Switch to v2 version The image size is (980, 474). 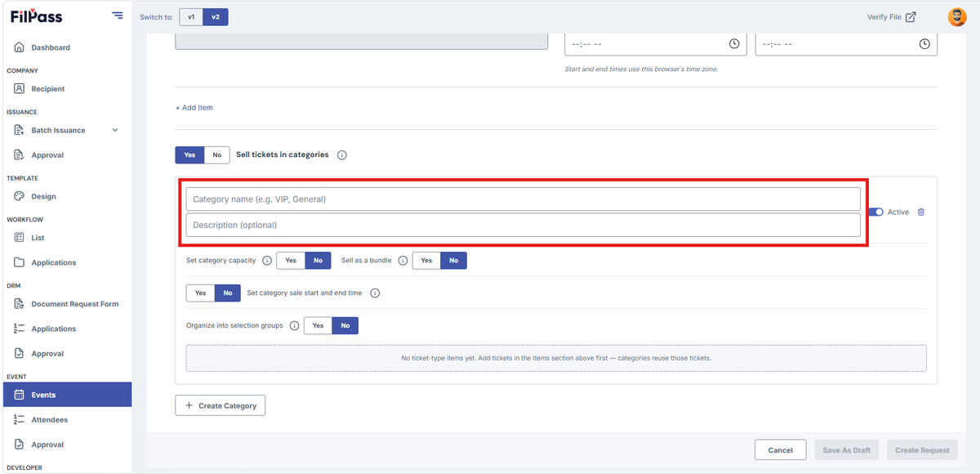pyautogui.click(x=216, y=17)
